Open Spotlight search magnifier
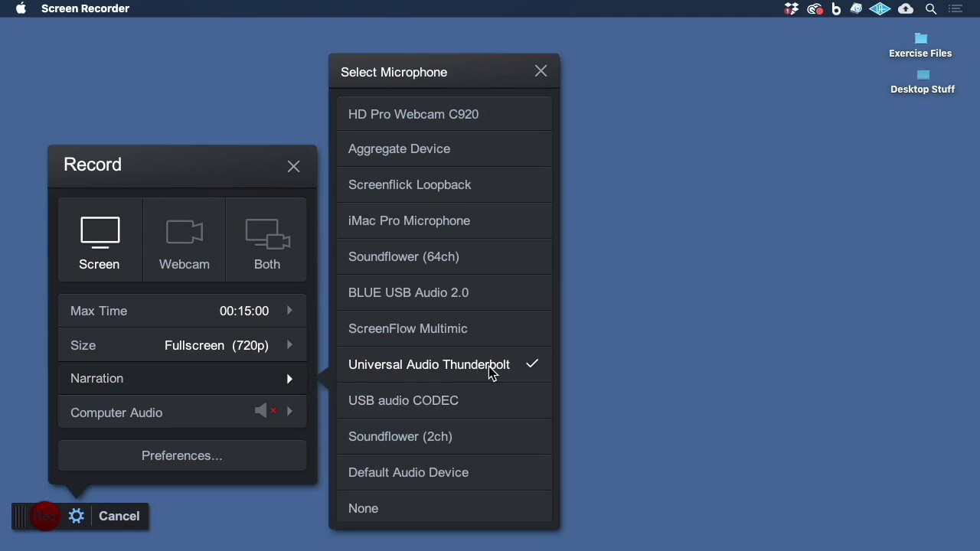 pos(931,8)
